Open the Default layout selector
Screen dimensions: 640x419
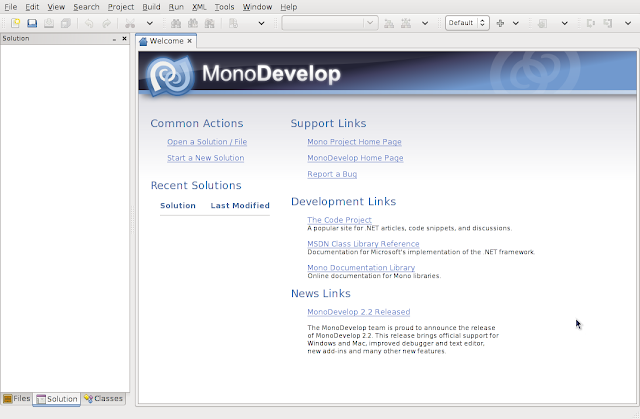[467, 23]
